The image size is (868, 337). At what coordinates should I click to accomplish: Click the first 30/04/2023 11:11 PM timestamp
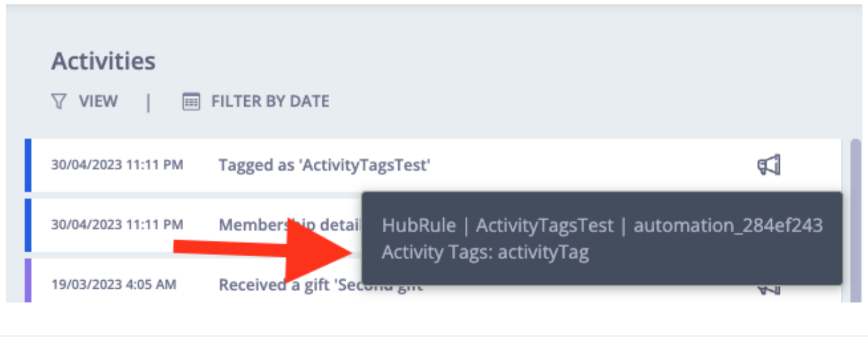pyautogui.click(x=117, y=165)
